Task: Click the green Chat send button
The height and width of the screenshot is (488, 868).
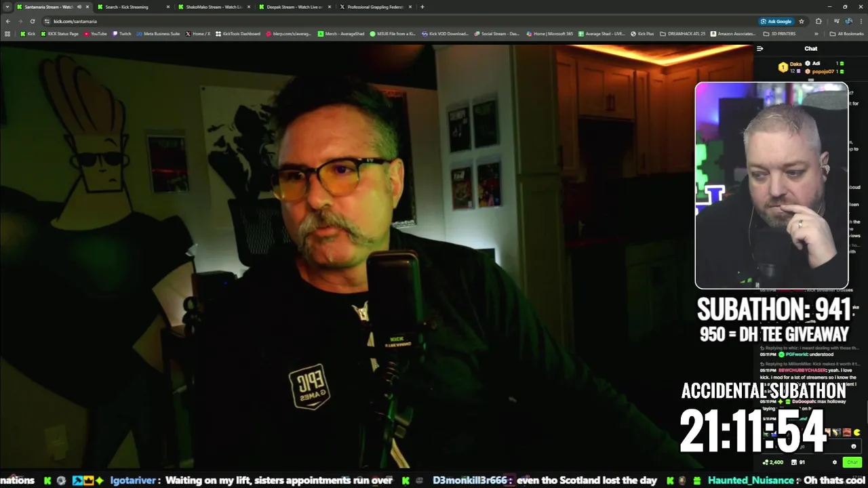Action: 852,462
